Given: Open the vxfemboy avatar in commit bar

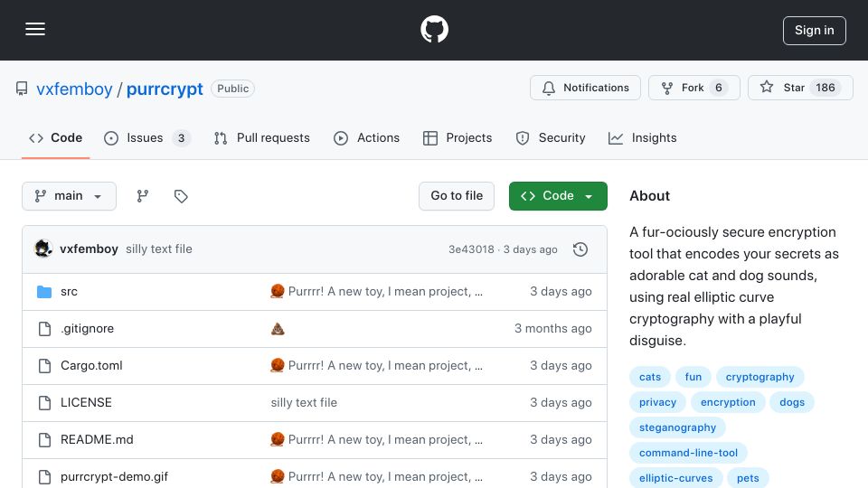Looking at the screenshot, I should (43, 249).
